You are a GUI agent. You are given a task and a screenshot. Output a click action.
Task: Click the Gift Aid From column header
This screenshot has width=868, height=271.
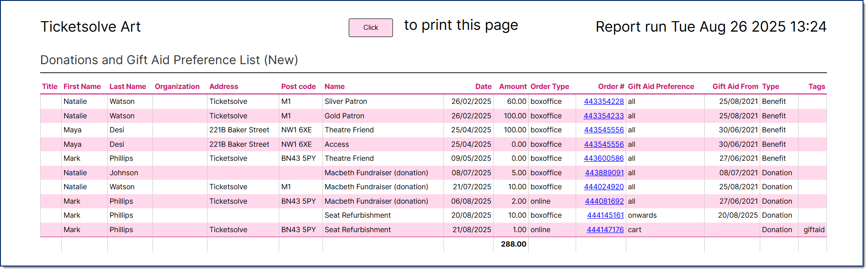735,87
